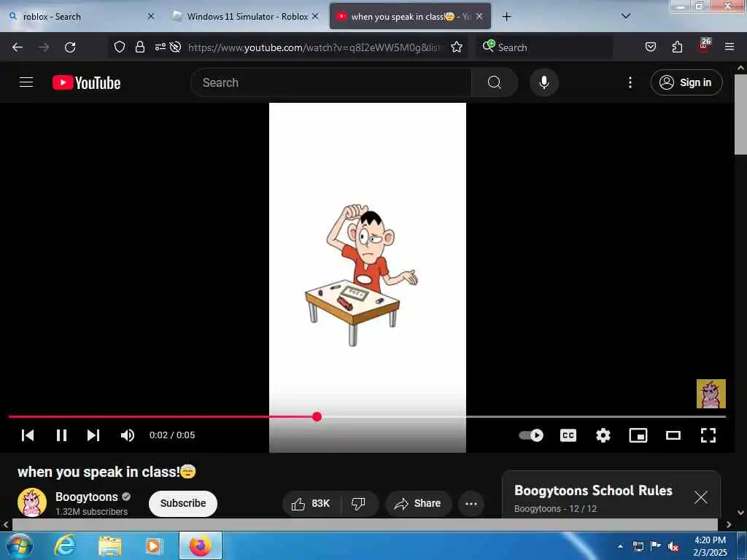The image size is (747, 560).
Task: Click the channel watermark in player
Action: (x=711, y=393)
